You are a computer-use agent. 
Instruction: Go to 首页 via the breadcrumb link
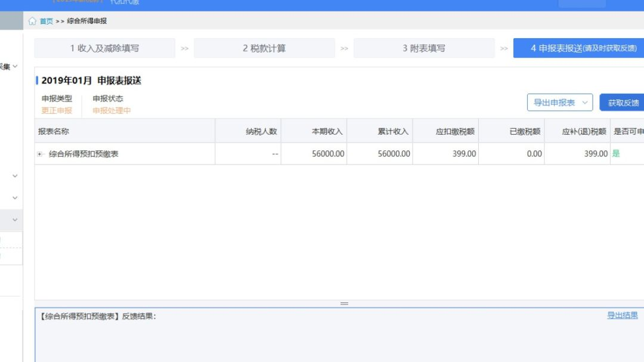click(x=46, y=21)
